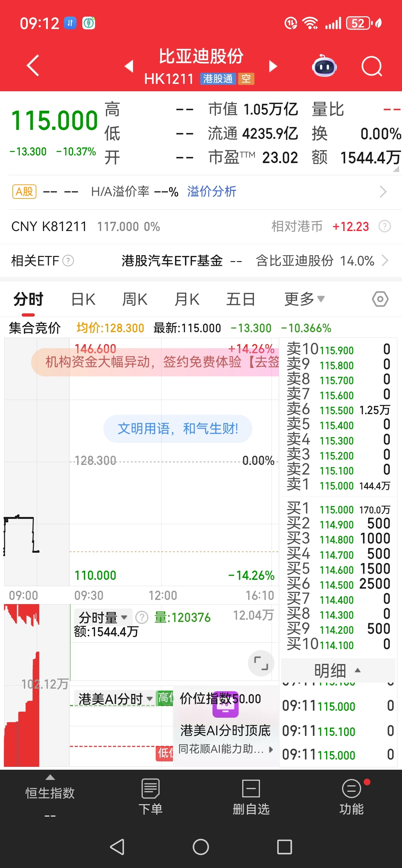
Task: Open stock search magnifier
Action: 372,66
